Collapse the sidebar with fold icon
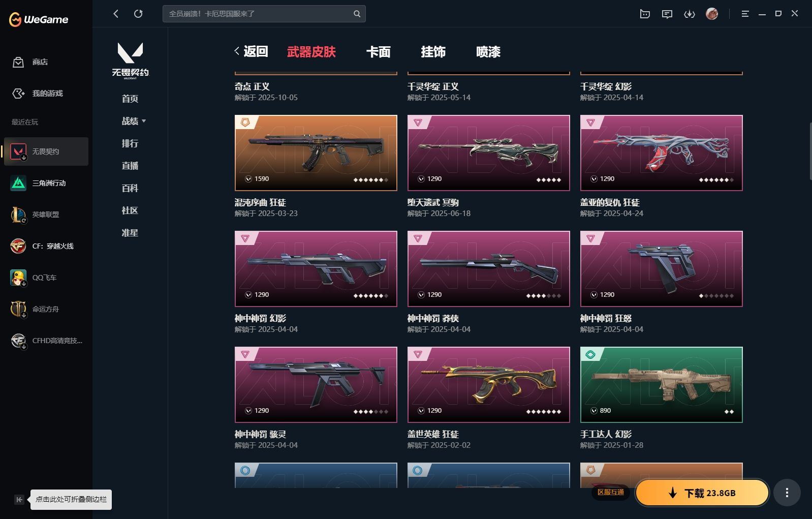Viewport: 812px width, 519px height. coord(19,500)
